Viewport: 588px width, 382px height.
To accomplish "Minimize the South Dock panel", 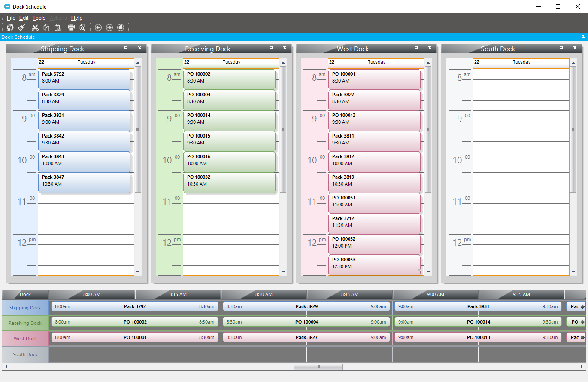I will pyautogui.click(x=561, y=48).
